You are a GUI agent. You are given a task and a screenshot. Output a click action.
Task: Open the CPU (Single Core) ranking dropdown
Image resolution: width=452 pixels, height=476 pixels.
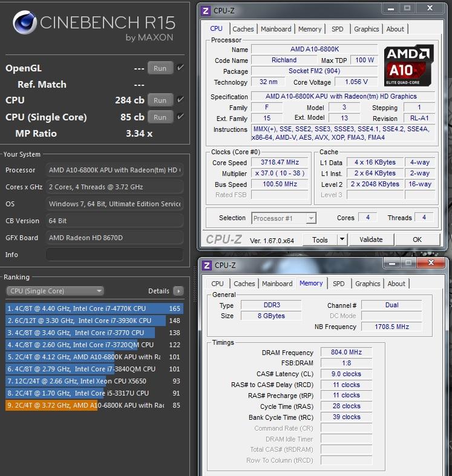(55, 291)
